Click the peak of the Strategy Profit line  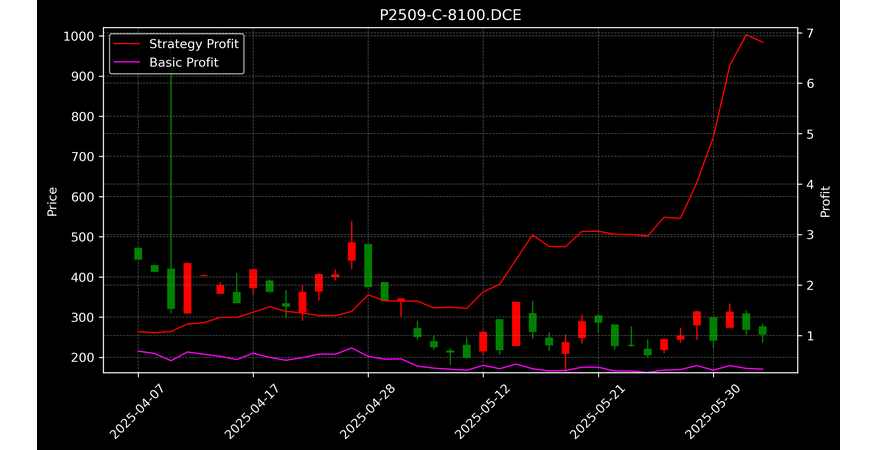[746, 35]
